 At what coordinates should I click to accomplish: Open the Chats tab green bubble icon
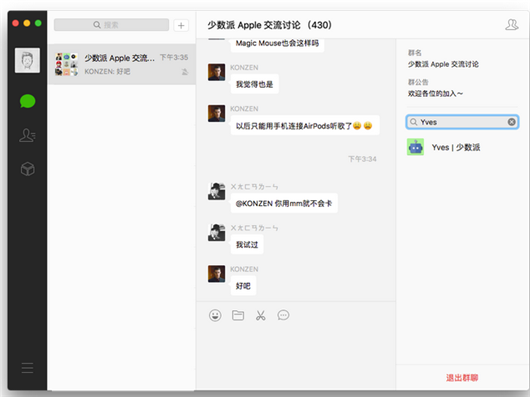27,101
